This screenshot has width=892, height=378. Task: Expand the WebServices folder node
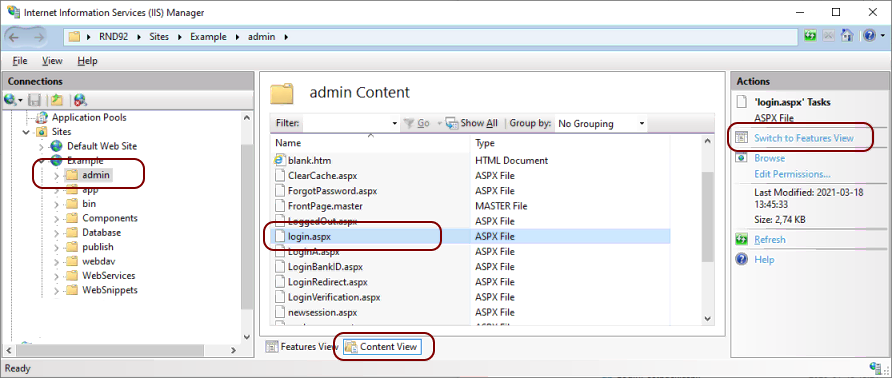pyautogui.click(x=56, y=276)
